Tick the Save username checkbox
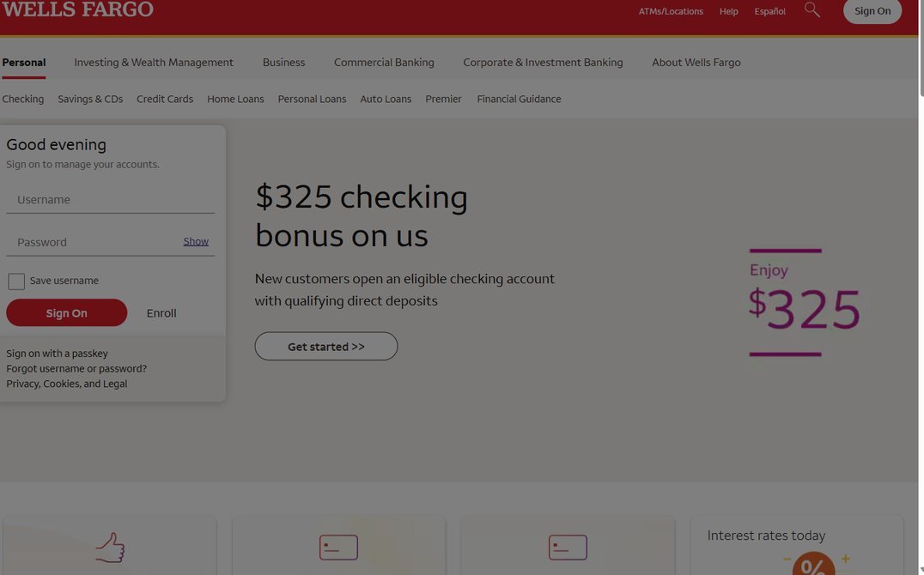This screenshot has width=924, height=575. (x=16, y=281)
